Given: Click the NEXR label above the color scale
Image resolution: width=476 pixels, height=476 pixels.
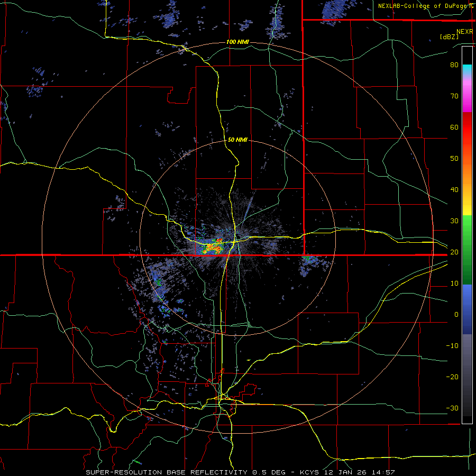Looking at the screenshot, I should pos(464,32).
